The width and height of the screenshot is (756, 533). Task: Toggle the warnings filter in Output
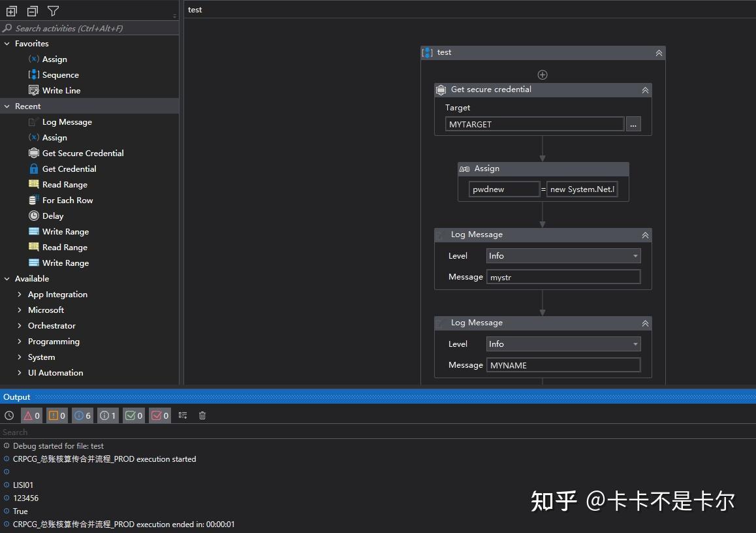pyautogui.click(x=57, y=415)
